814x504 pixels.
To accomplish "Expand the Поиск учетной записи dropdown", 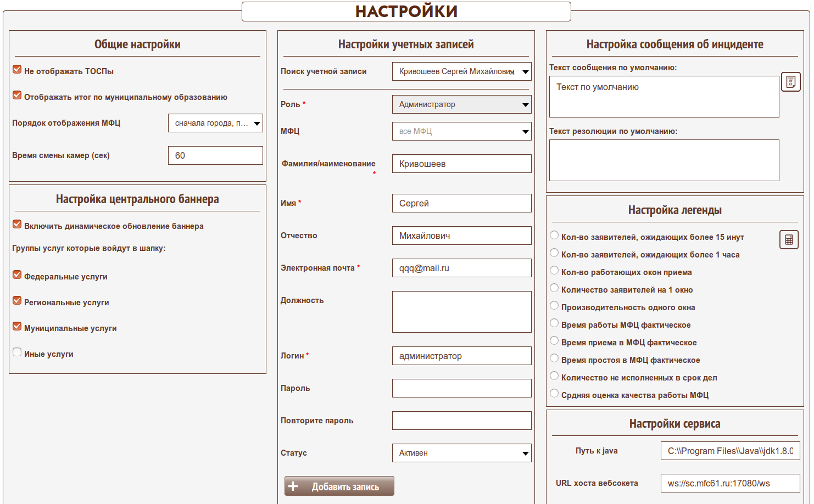I will [x=461, y=71].
